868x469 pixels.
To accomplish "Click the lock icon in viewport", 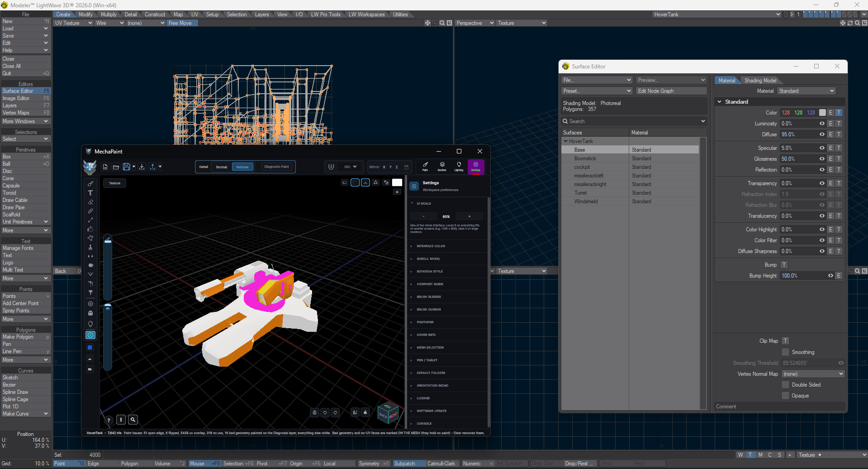I will pyautogui.click(x=365, y=412).
